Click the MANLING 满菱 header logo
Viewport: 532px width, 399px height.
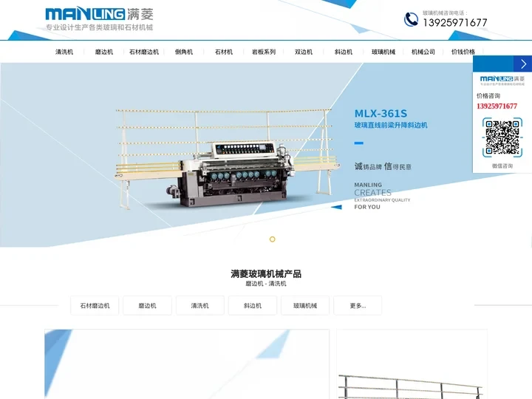coord(99,18)
